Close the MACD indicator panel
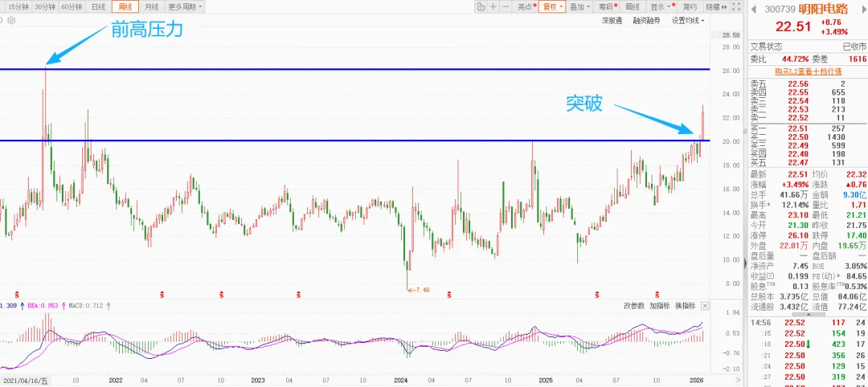Viewport: 868px width, 387px height. [705, 306]
